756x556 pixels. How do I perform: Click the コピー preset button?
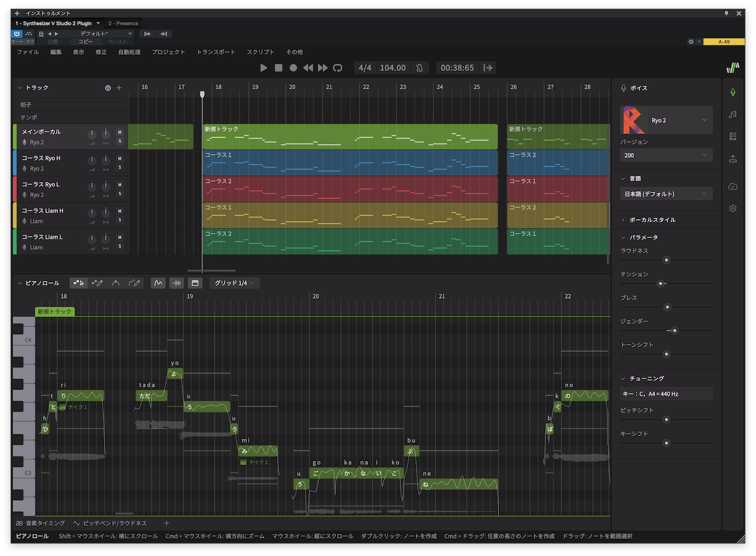click(x=86, y=42)
